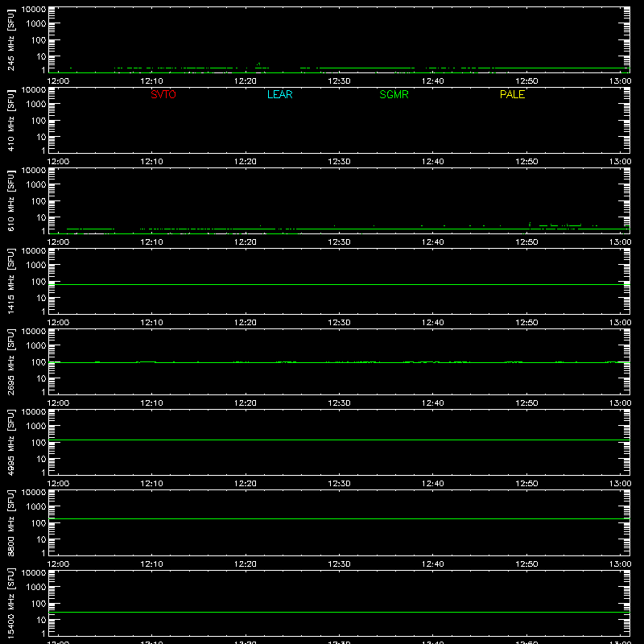Click 12:00 tick label under 245 MHz panel
Image resolution: width=644 pixels, height=644 pixels.
click(x=58, y=81)
